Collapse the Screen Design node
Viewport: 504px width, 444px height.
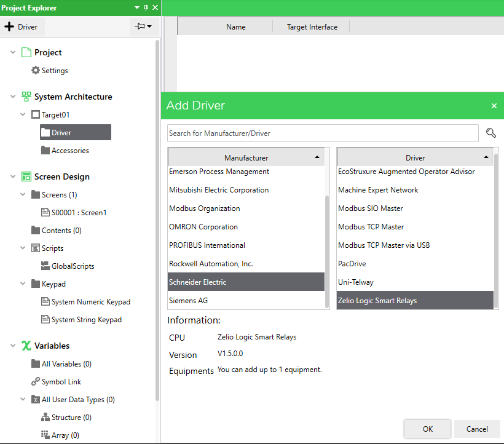pyautogui.click(x=13, y=176)
